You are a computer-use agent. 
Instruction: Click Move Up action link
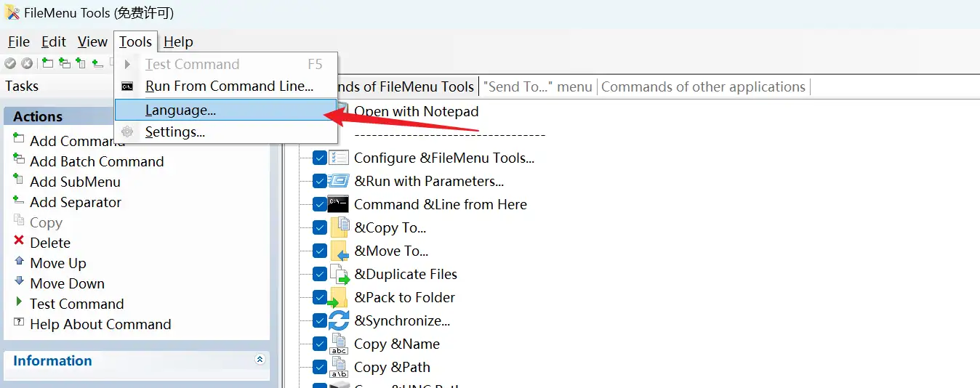pos(58,263)
